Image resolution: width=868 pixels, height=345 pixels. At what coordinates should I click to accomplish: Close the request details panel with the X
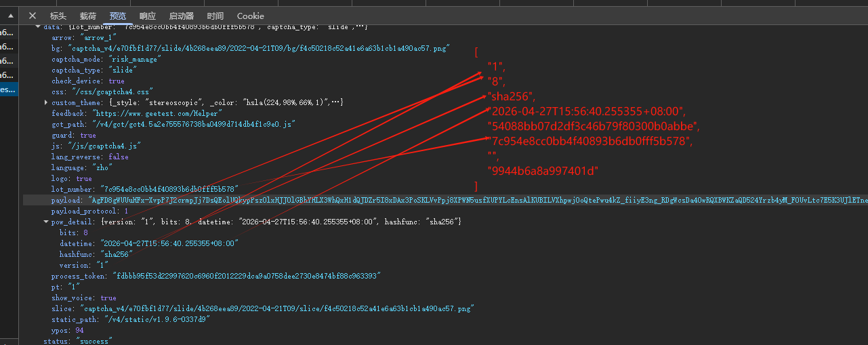32,16
